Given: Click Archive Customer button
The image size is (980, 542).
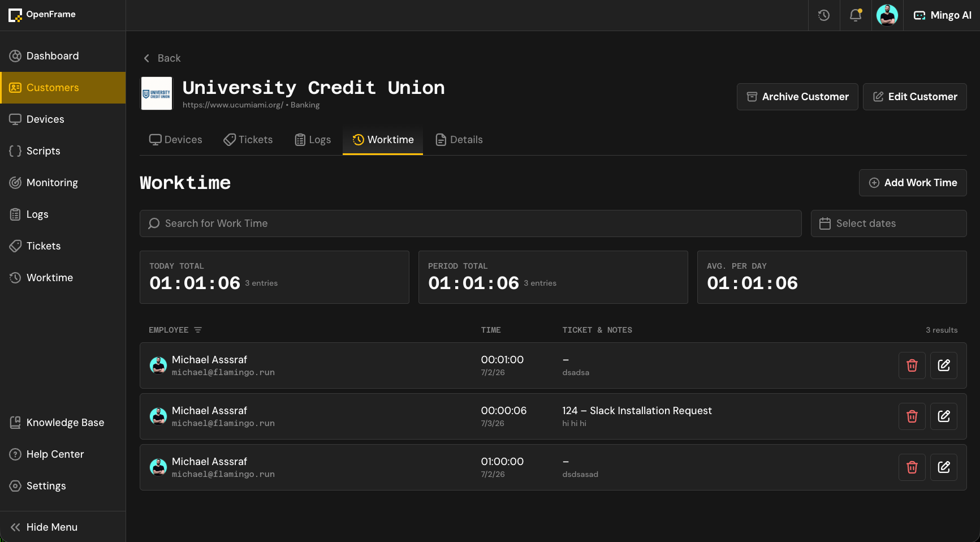Looking at the screenshot, I should [x=797, y=97].
